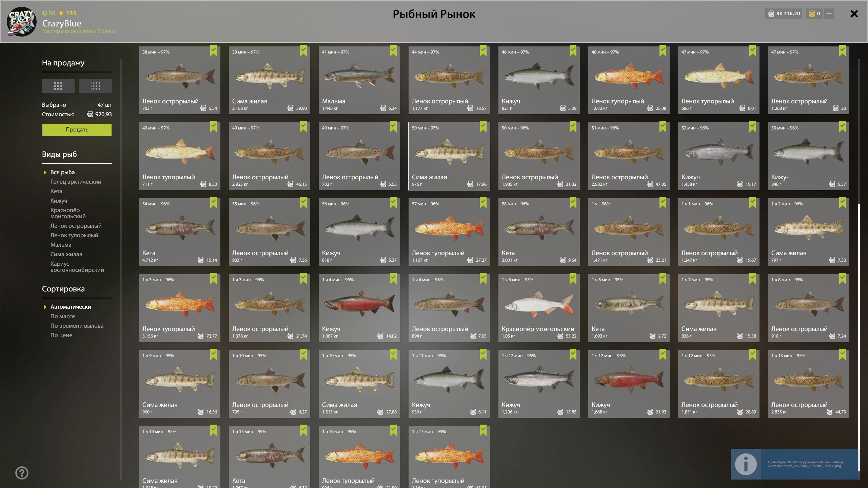
Task: Uncheck the Кета 4,712 кг selection bookmark
Action: [214, 203]
